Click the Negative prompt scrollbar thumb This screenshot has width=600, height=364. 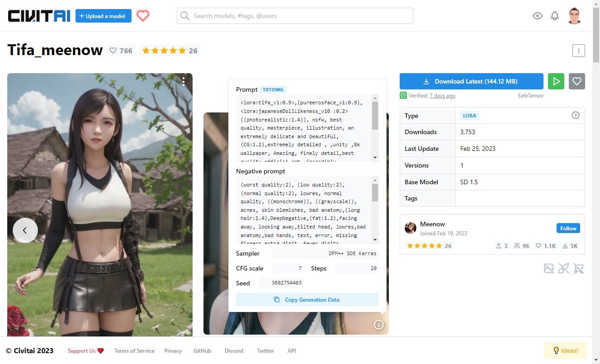[375, 192]
